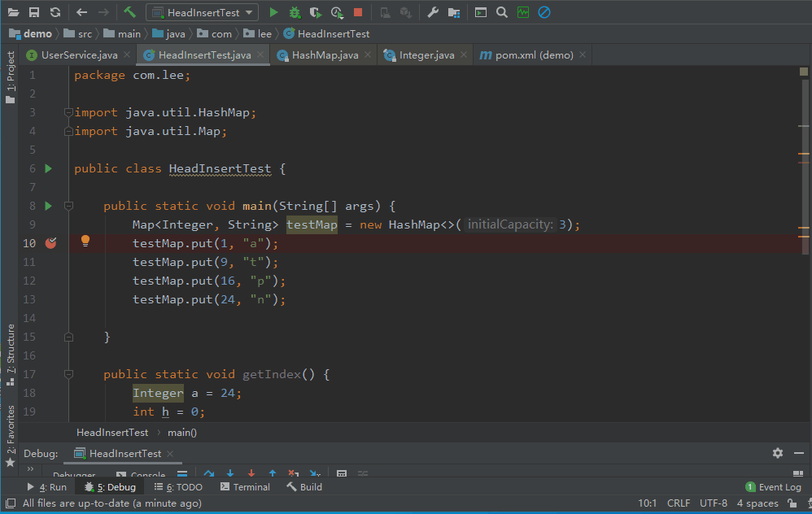Toggle tool window bars with bottom-left square icon
Image resolution: width=812 pixels, height=514 pixels.
pyautogui.click(x=11, y=503)
